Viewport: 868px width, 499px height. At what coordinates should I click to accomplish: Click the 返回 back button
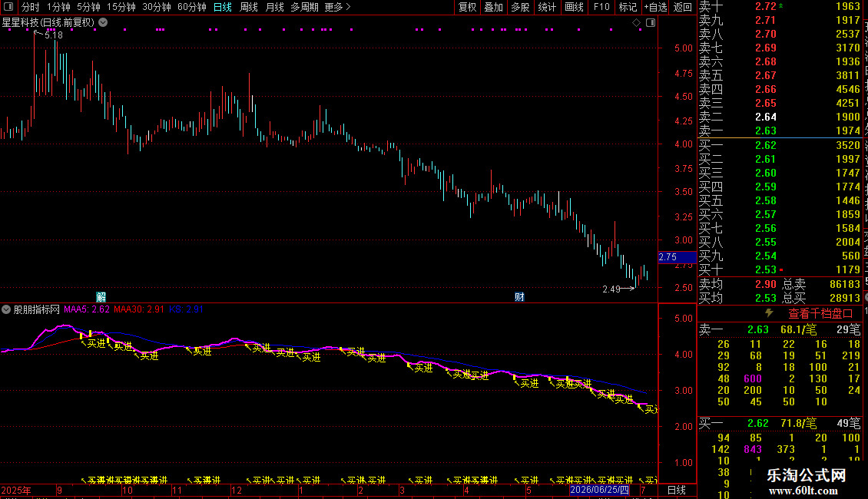[x=683, y=7]
